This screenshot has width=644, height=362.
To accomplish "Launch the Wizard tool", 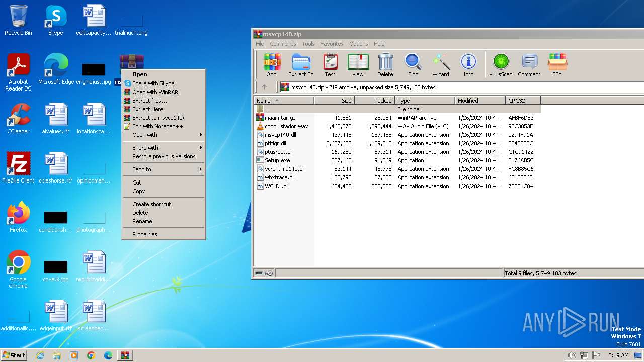I will pyautogui.click(x=441, y=65).
